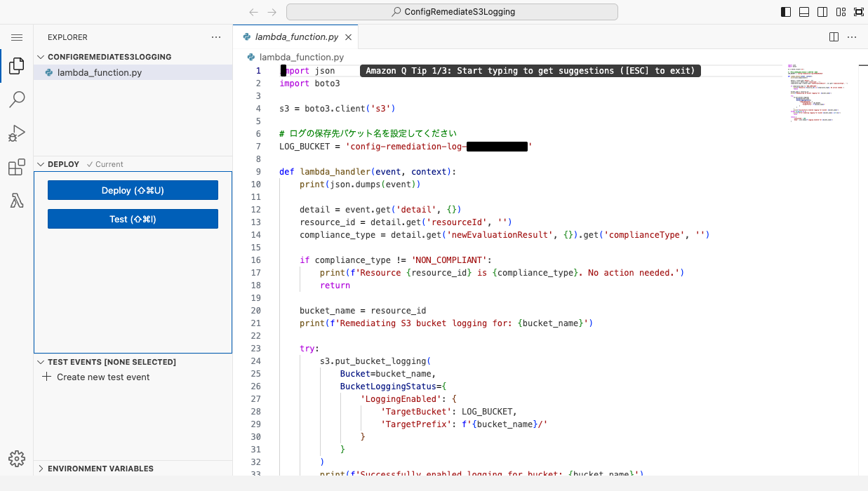
Task: Go forward with the right arrow
Action: (x=272, y=12)
